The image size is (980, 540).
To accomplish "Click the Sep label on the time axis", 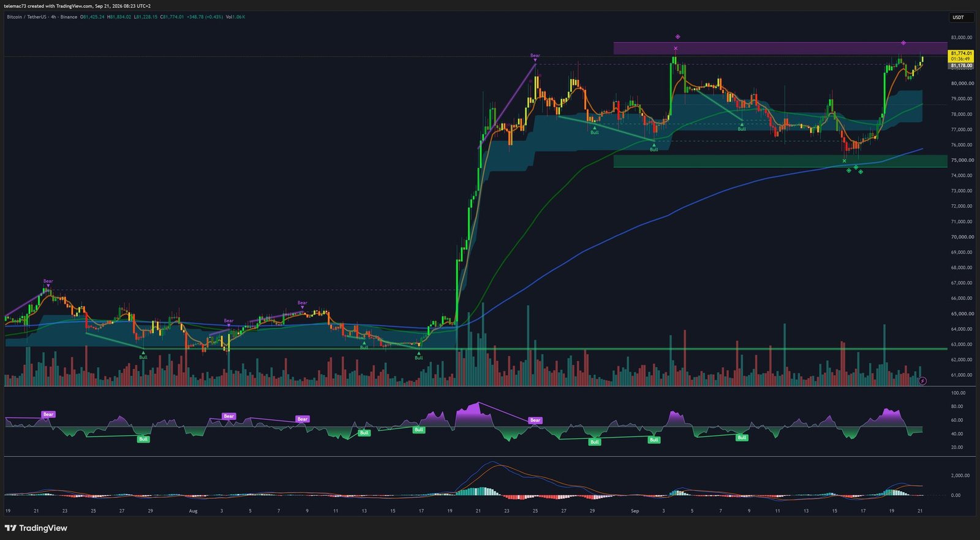I will coord(635,511).
